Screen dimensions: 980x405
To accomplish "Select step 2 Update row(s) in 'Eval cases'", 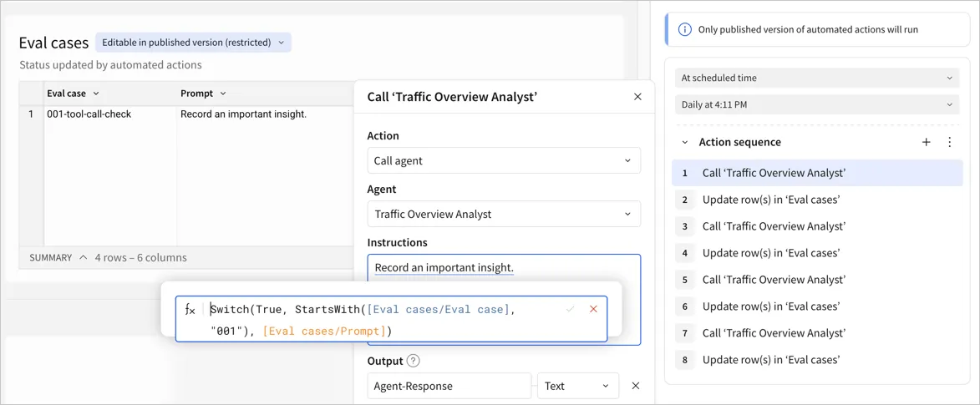I will 817,200.
